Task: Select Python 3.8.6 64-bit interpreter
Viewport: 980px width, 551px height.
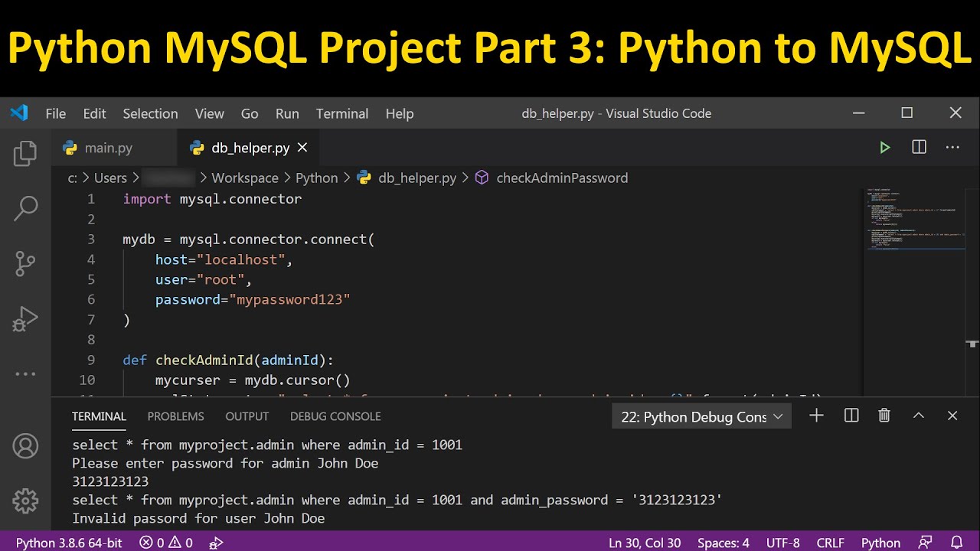Action: 69,543
